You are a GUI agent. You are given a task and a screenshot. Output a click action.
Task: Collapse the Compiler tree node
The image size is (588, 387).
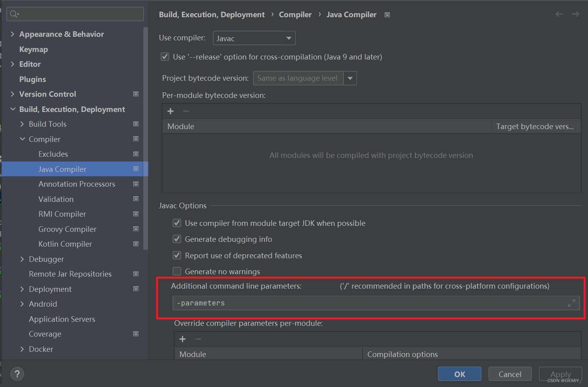coord(22,139)
